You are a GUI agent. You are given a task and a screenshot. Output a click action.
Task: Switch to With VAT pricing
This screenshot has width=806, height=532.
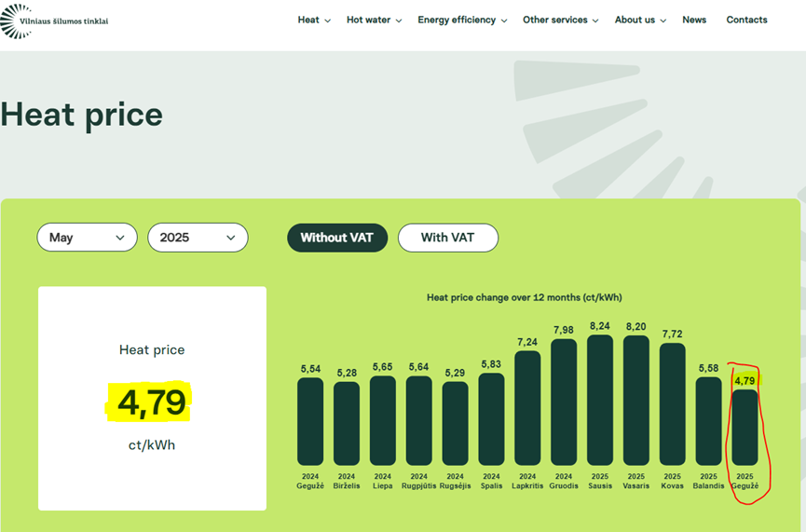coord(447,238)
